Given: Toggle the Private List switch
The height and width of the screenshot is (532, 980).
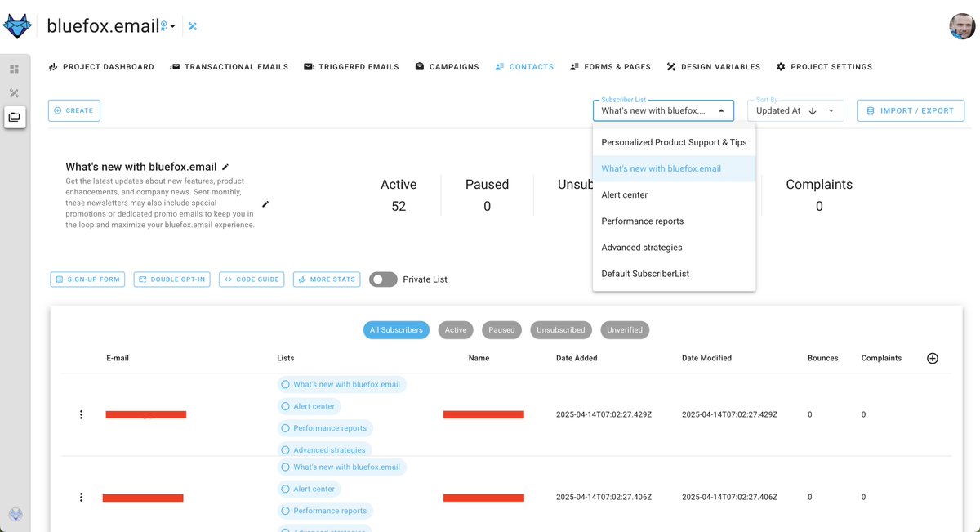Looking at the screenshot, I should [382, 279].
